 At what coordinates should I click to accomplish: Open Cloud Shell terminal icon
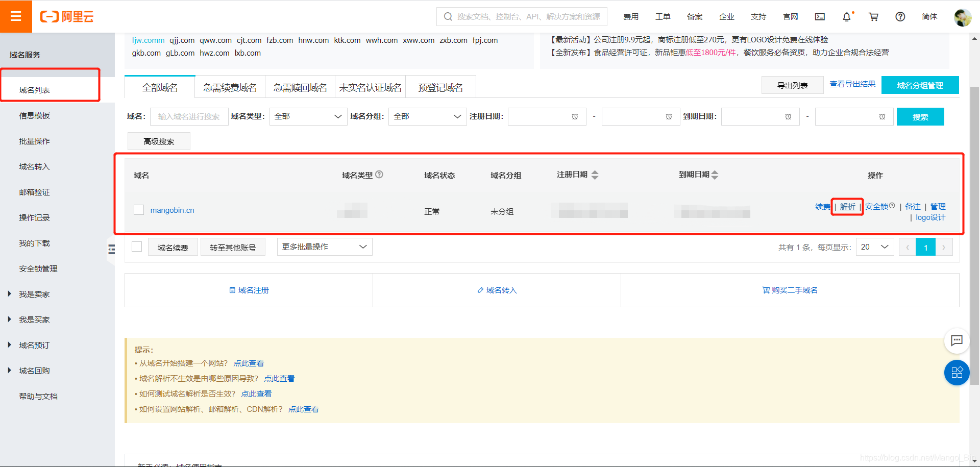pos(820,17)
